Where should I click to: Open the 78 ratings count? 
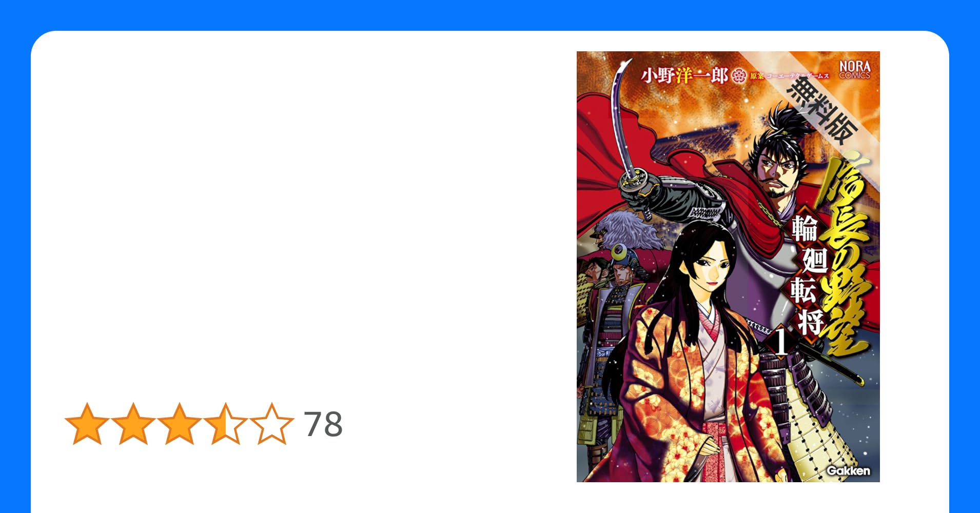[323, 424]
